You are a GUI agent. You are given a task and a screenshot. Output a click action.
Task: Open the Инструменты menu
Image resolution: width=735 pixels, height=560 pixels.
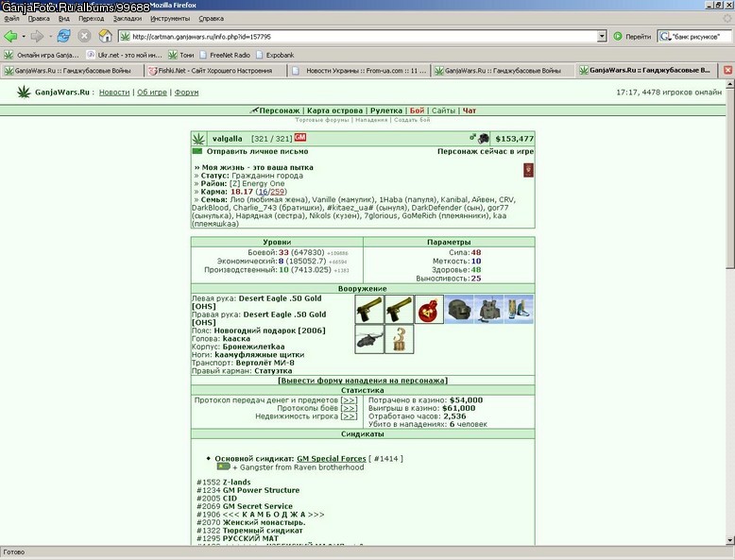[170, 19]
